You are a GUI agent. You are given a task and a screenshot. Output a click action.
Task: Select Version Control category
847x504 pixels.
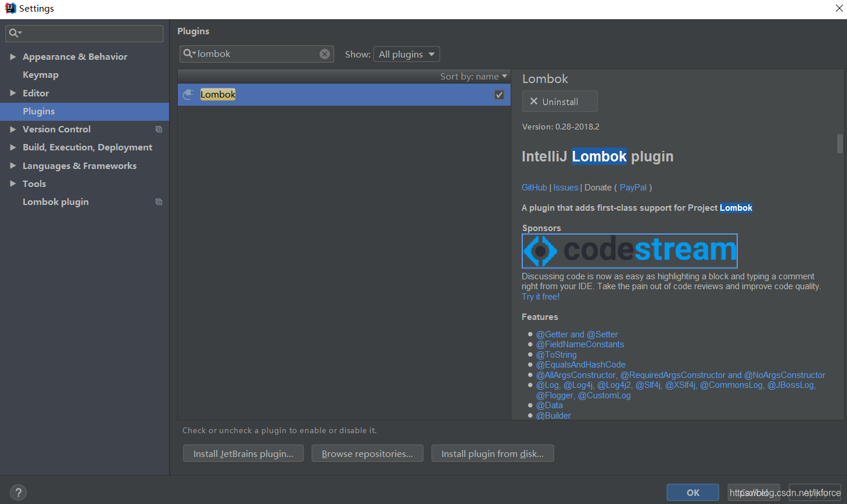tap(56, 129)
